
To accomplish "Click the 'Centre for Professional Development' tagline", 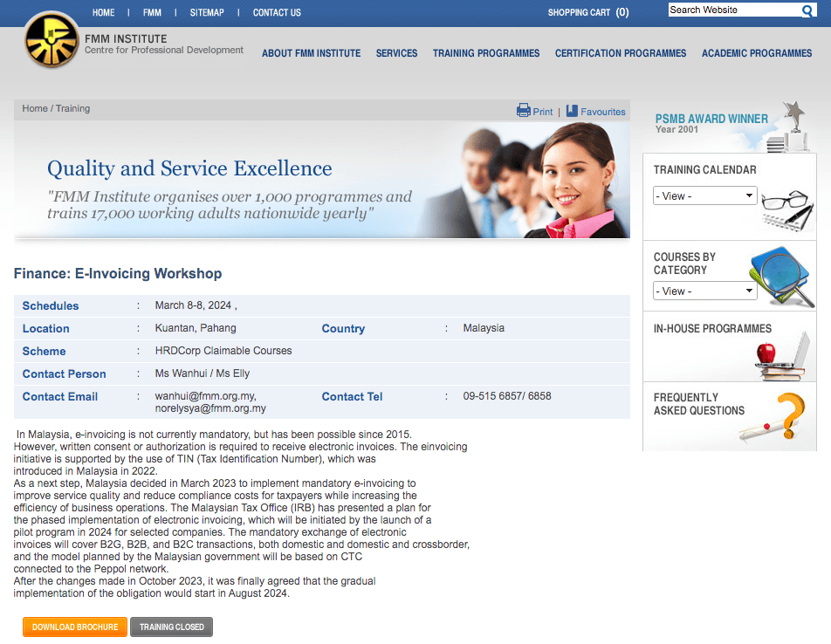I will 164,51.
